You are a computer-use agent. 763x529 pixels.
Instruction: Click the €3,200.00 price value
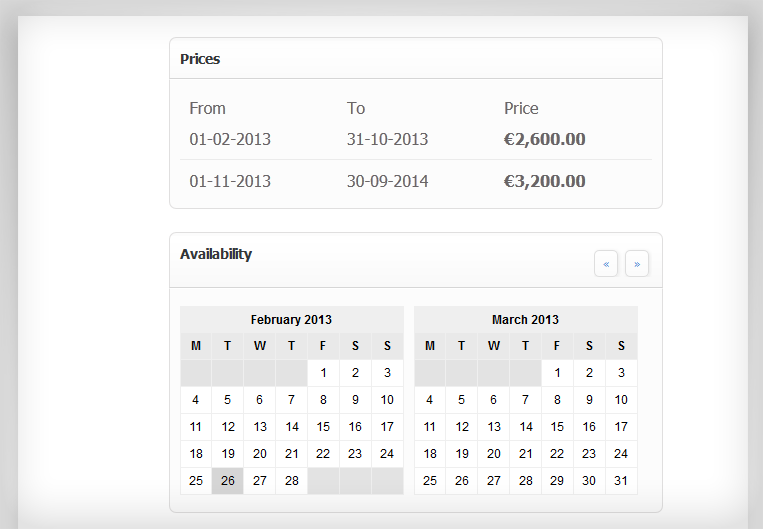click(545, 181)
